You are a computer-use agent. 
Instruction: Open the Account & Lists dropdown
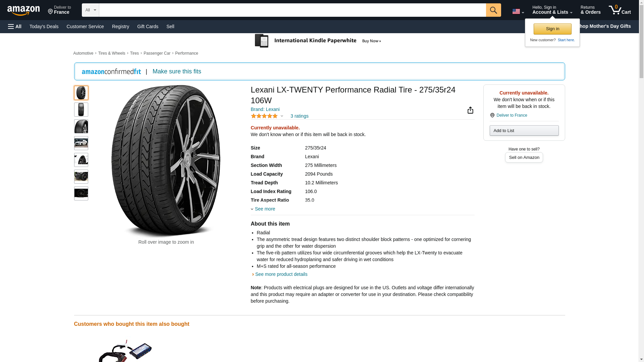[552, 10]
